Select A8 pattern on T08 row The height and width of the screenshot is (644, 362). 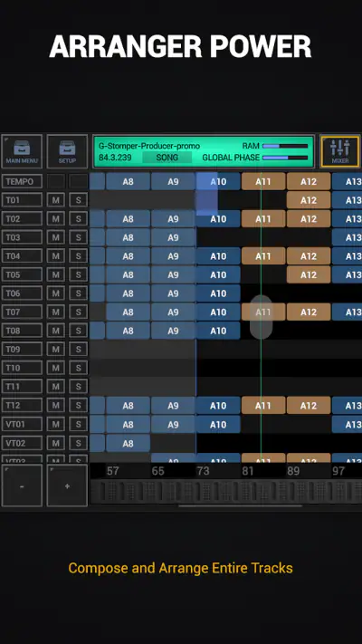point(128,331)
